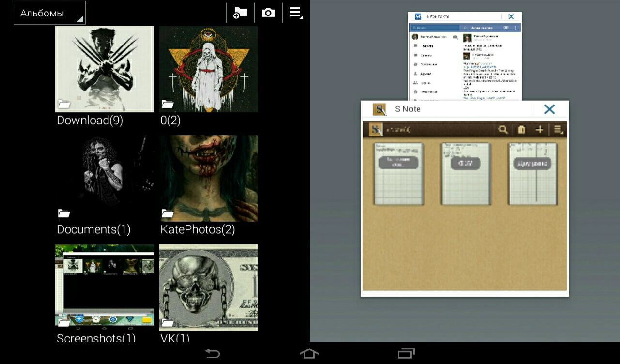Click the folder icon on the Download album
Image resolution: width=620 pixels, height=364 pixels.
pos(64,104)
